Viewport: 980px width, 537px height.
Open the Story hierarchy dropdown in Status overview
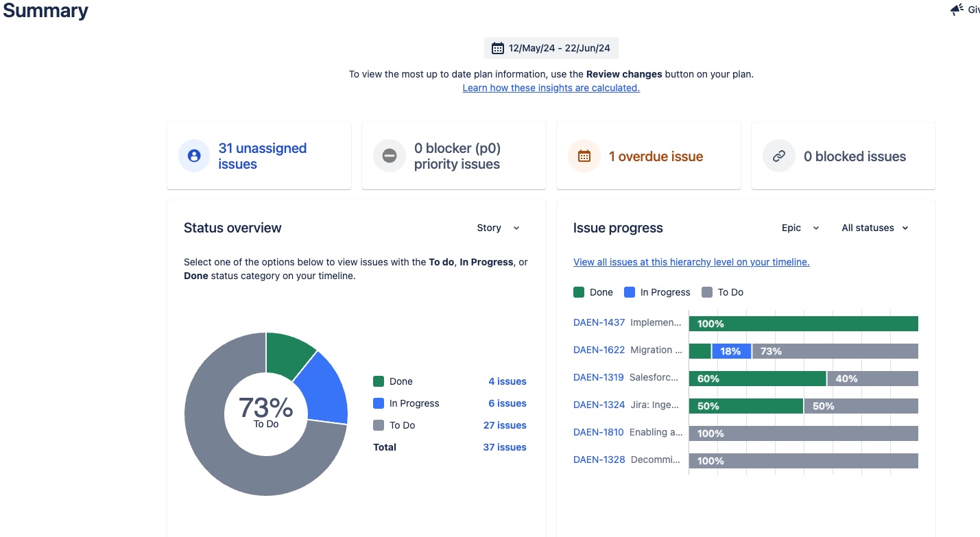[x=499, y=227]
